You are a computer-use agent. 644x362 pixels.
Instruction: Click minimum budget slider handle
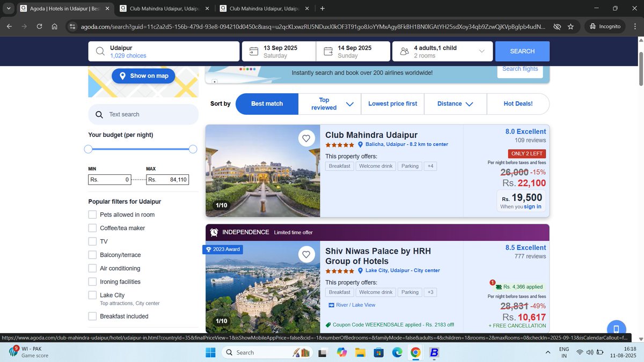click(89, 149)
